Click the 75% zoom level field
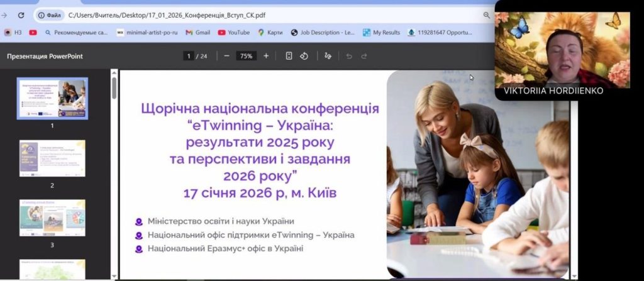 (x=245, y=56)
